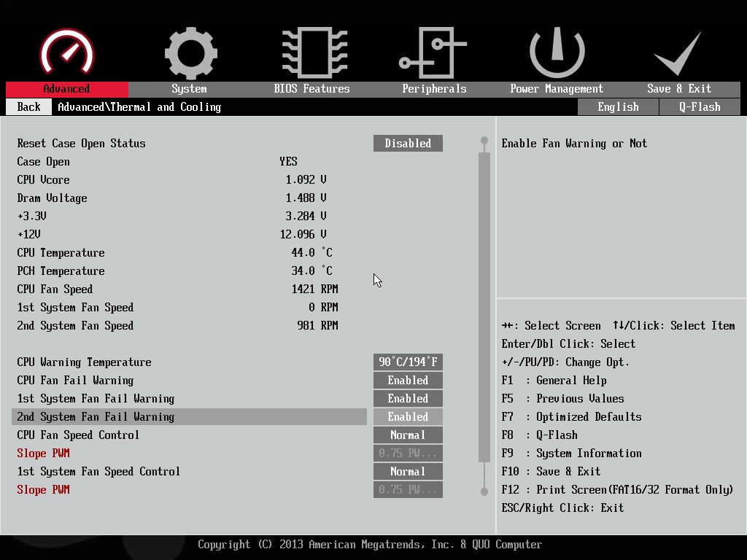The width and height of the screenshot is (747, 560).
Task: Open the Advanced tab
Action: (x=66, y=89)
